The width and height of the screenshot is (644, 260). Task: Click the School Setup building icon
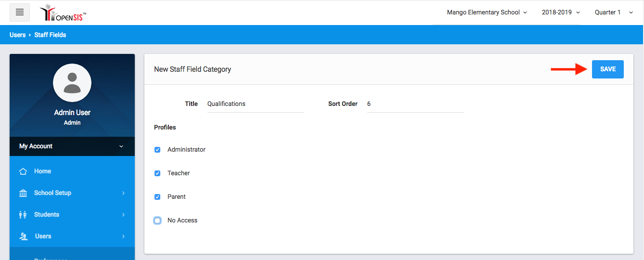[23, 193]
